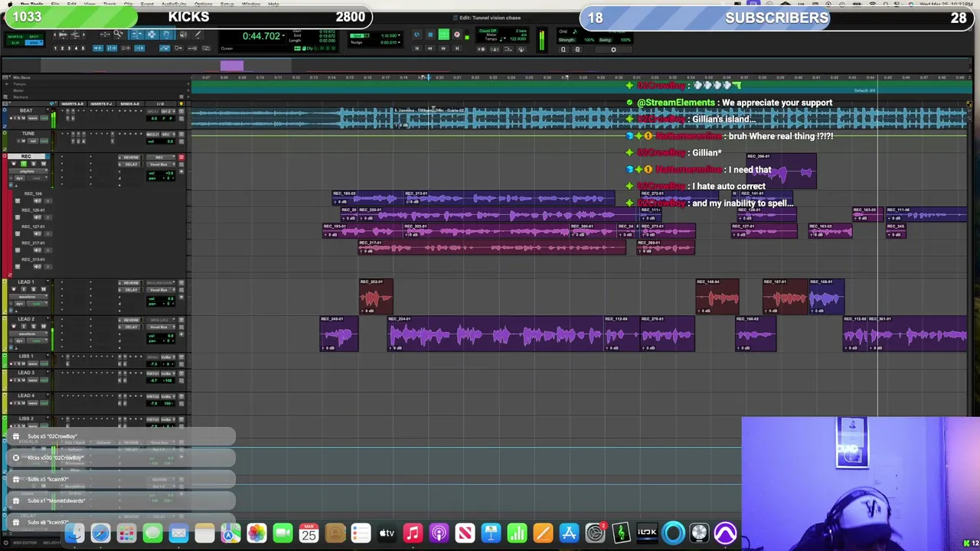Open Vocal Bus output selector on REC
The height and width of the screenshot is (551, 980).
click(x=160, y=165)
